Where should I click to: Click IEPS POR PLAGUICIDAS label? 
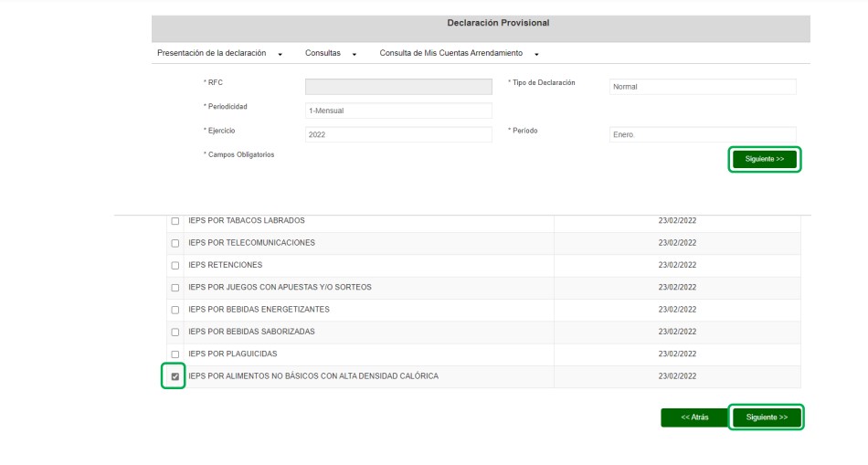(x=232, y=354)
